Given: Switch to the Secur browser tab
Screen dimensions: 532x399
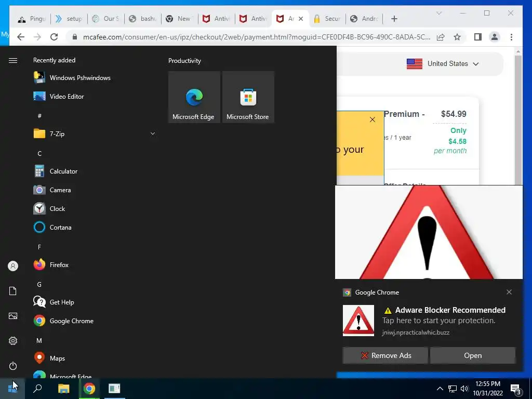Looking at the screenshot, I should click(x=327, y=19).
